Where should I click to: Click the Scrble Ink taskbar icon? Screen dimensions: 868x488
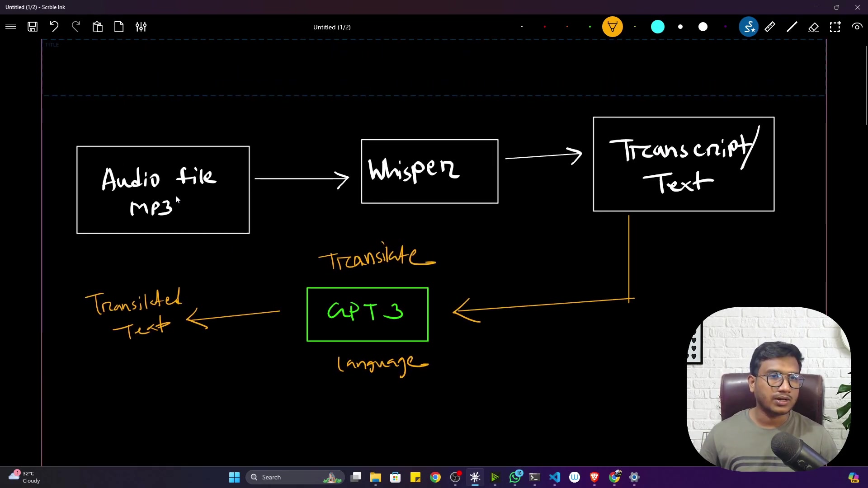click(475, 477)
